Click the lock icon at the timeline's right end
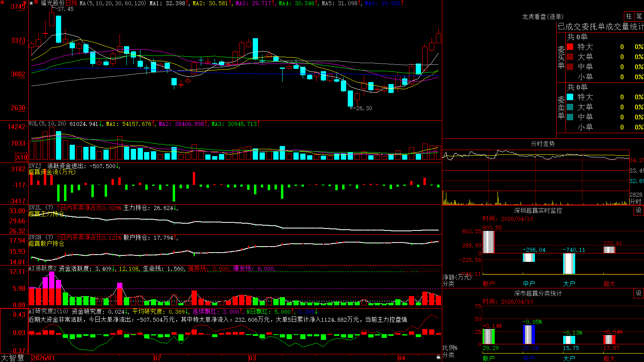The width and height of the screenshot is (644, 362). 438,357
